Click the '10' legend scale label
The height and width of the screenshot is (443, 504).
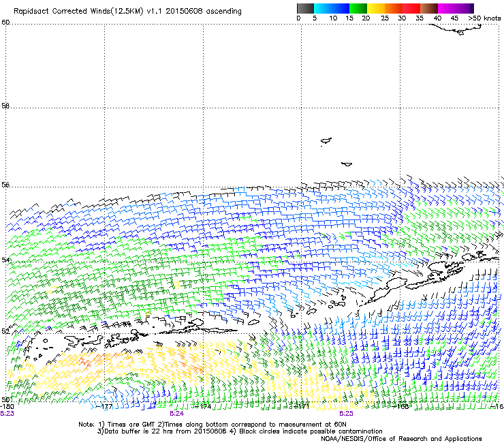[x=333, y=18]
